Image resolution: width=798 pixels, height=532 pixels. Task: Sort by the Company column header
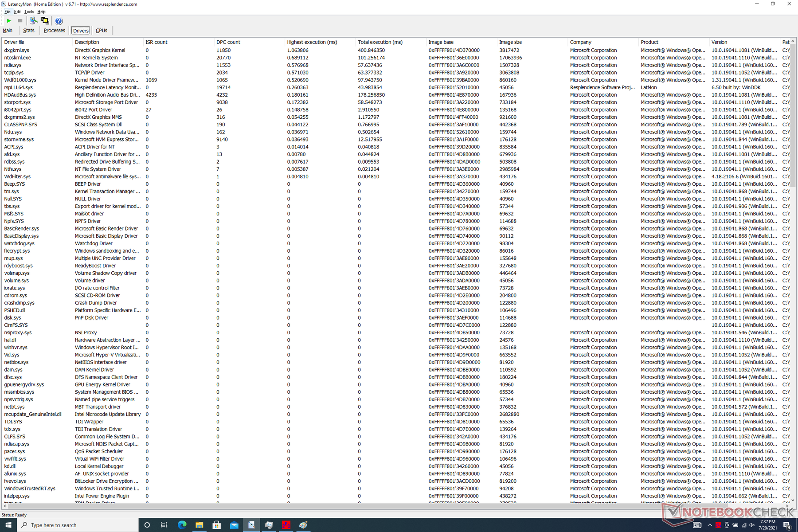[x=603, y=42]
